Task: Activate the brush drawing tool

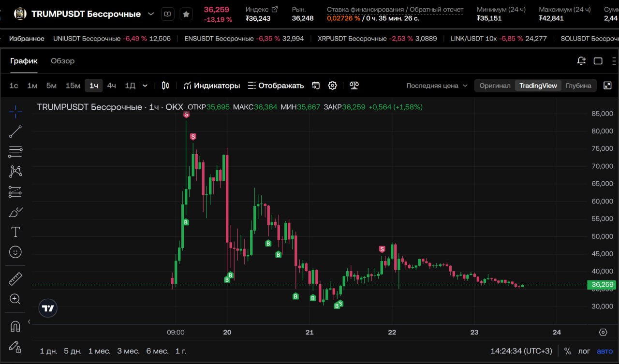Action: pos(15,212)
